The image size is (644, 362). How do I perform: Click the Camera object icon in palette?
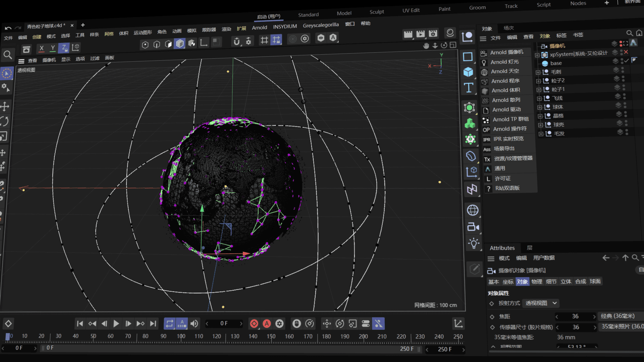473,227
